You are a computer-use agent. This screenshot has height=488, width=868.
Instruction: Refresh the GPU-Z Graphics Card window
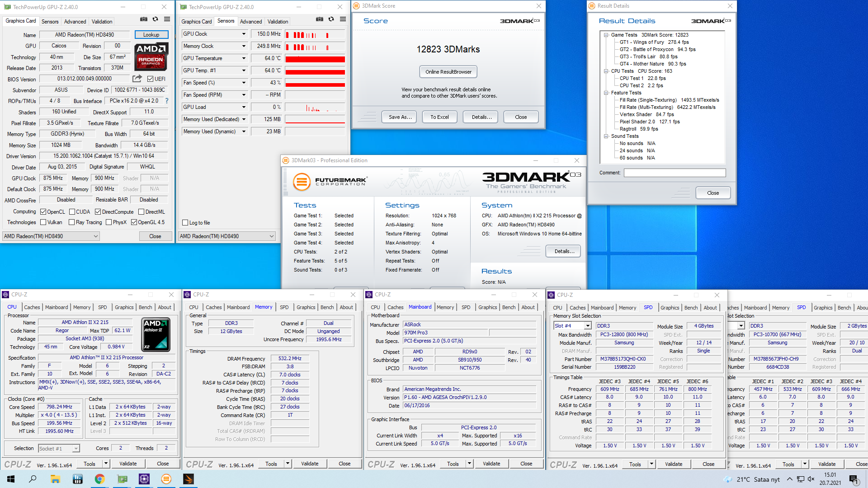click(x=155, y=19)
